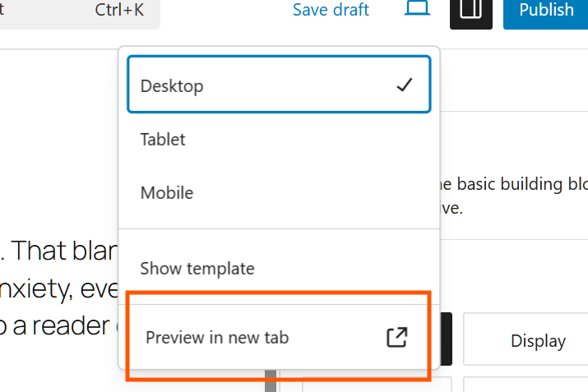588x392 pixels.
Task: Click the checkmark beside Desktop
Action: [x=404, y=85]
